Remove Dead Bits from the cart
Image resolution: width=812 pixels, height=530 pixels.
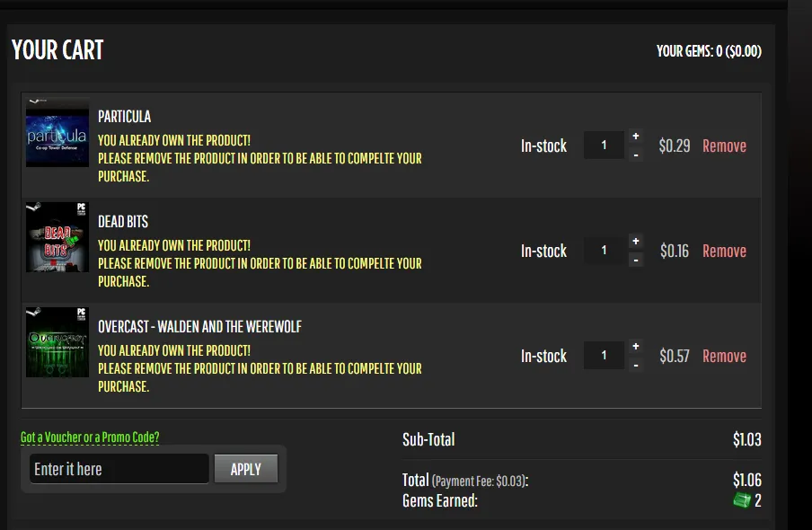coord(724,251)
